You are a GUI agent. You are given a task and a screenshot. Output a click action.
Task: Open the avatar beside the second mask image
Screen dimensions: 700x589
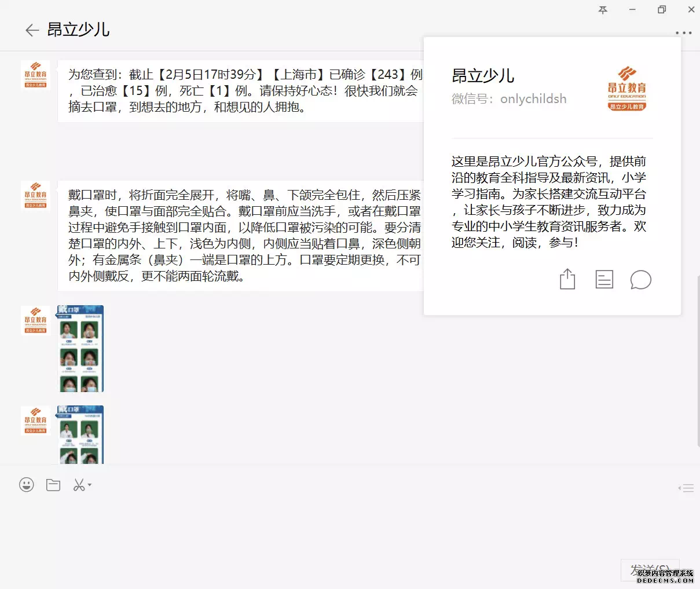click(35, 420)
